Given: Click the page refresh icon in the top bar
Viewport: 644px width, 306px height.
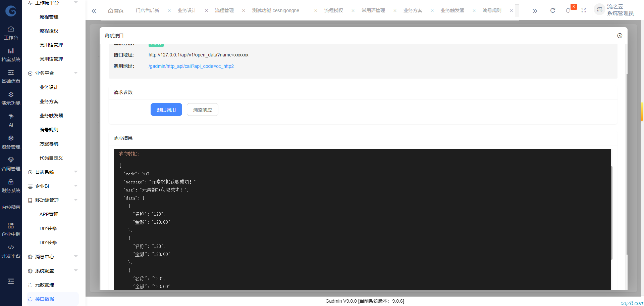Looking at the screenshot, I should tap(552, 10).
